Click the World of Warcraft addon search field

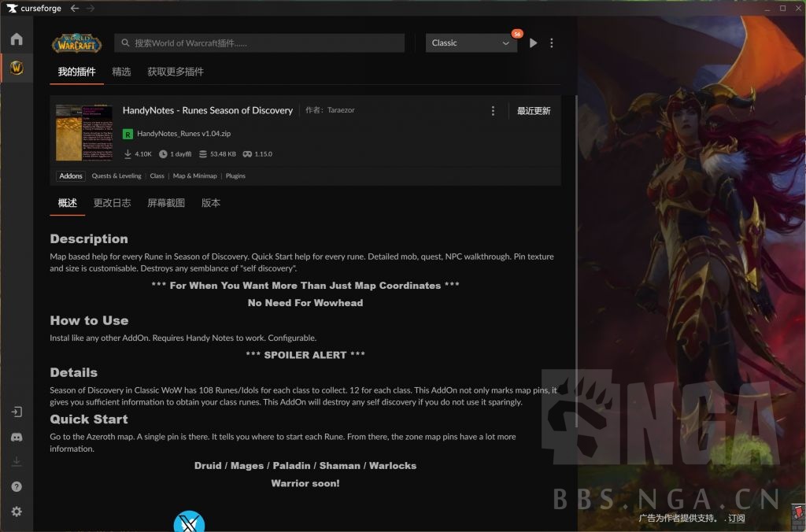[x=260, y=43]
